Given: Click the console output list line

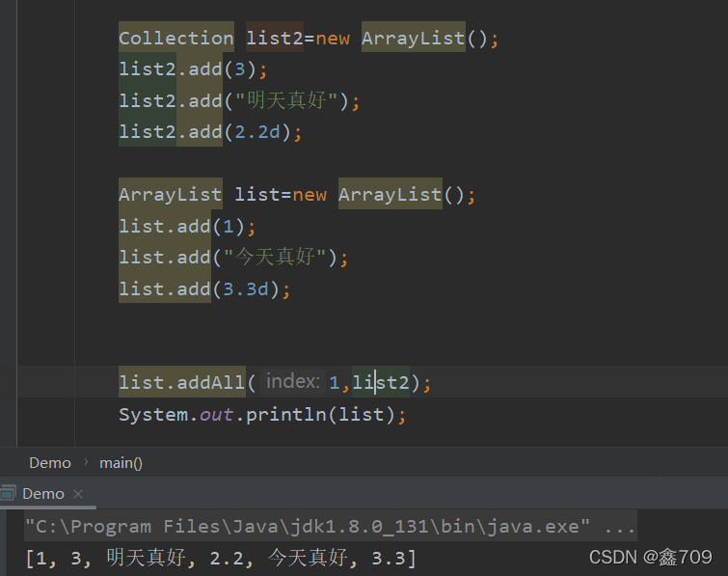Looking at the screenshot, I should pyautogui.click(x=221, y=558).
